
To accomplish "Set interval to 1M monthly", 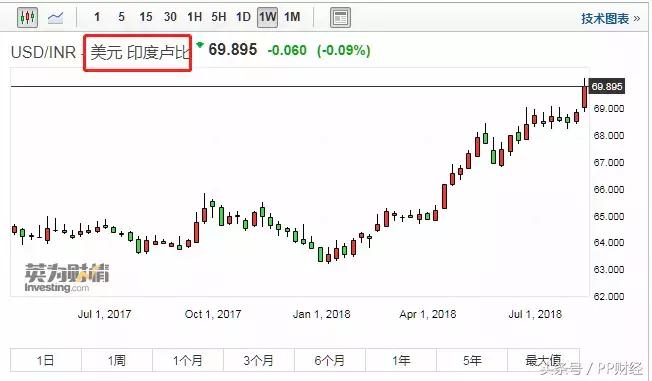I will [292, 17].
